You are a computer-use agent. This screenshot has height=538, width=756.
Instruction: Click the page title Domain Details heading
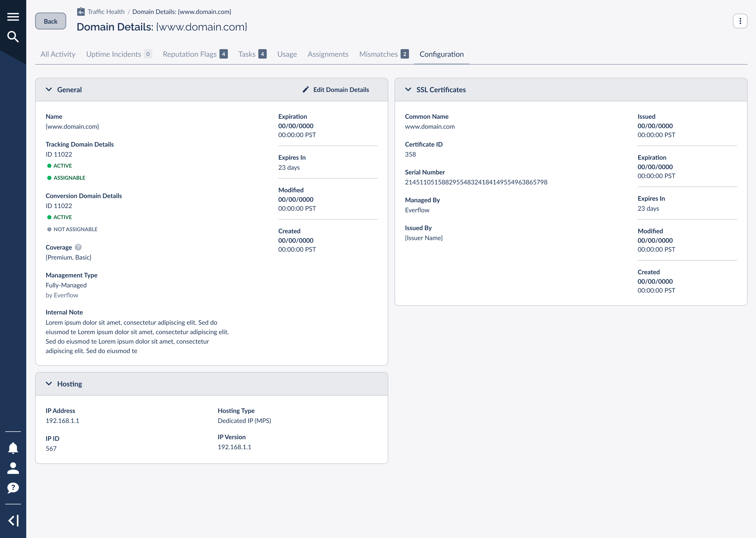(162, 27)
